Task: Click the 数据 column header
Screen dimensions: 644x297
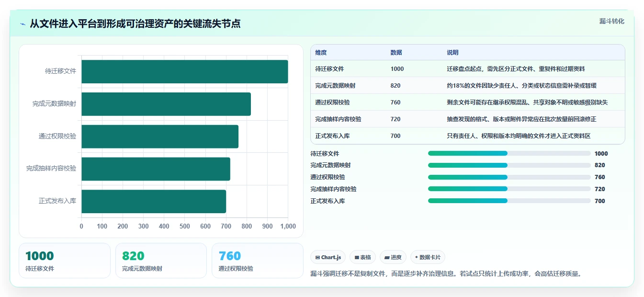Action: (396, 53)
